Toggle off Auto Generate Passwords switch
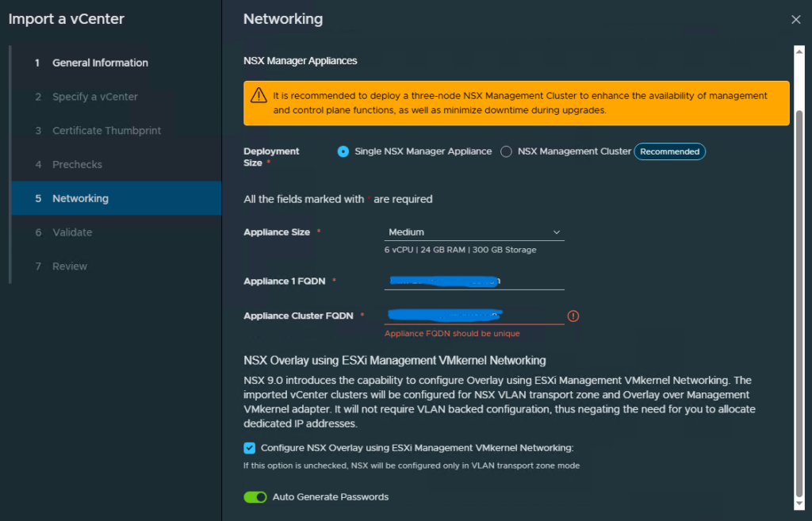Screen dimensions: 812x521 click(255, 497)
